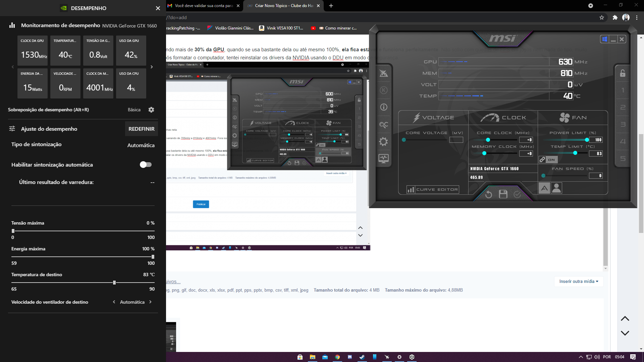The width and height of the screenshot is (644, 362).
Task: Open MSI Afterburner OC Scanner icon
Action: 384,125
